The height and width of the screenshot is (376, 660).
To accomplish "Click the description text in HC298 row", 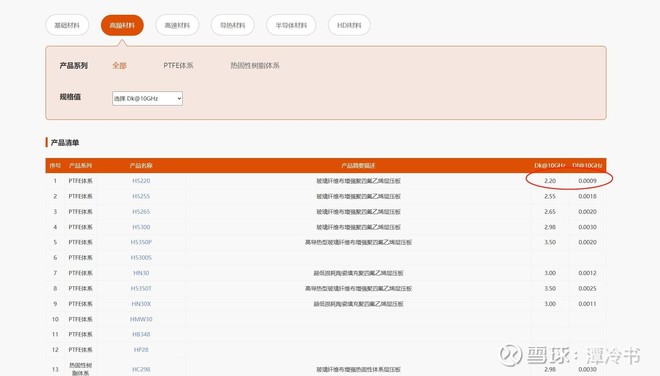I will [x=358, y=369].
